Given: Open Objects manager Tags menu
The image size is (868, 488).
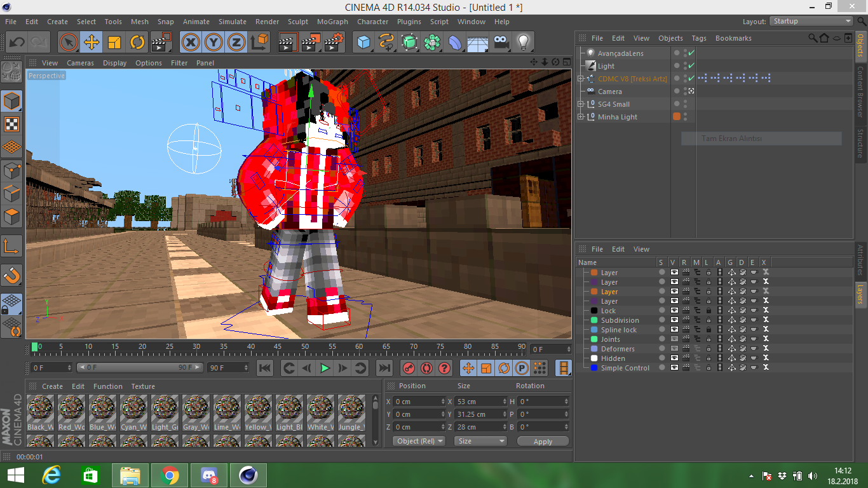Looking at the screenshot, I should [x=699, y=38].
